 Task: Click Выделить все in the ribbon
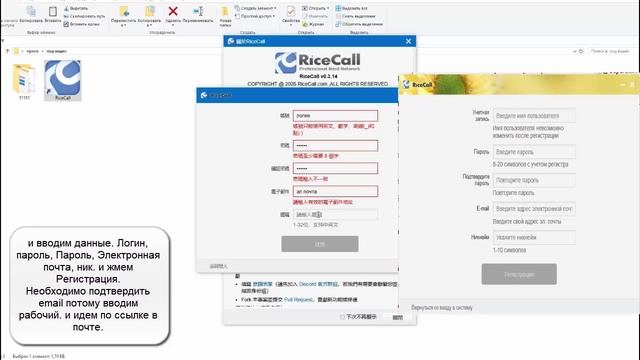tap(351, 8)
